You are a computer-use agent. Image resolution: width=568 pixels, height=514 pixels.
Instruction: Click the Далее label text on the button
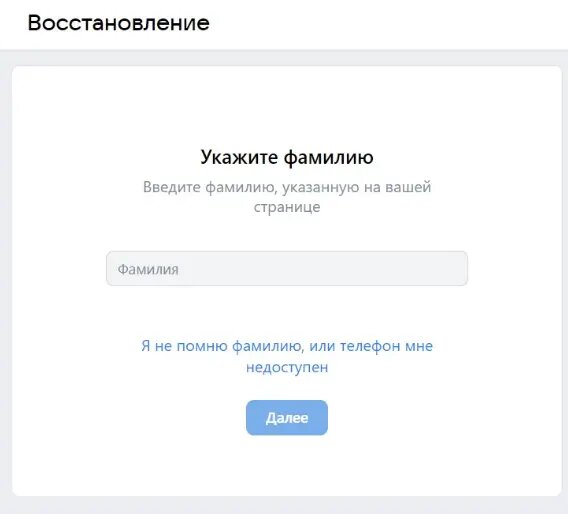point(287,418)
